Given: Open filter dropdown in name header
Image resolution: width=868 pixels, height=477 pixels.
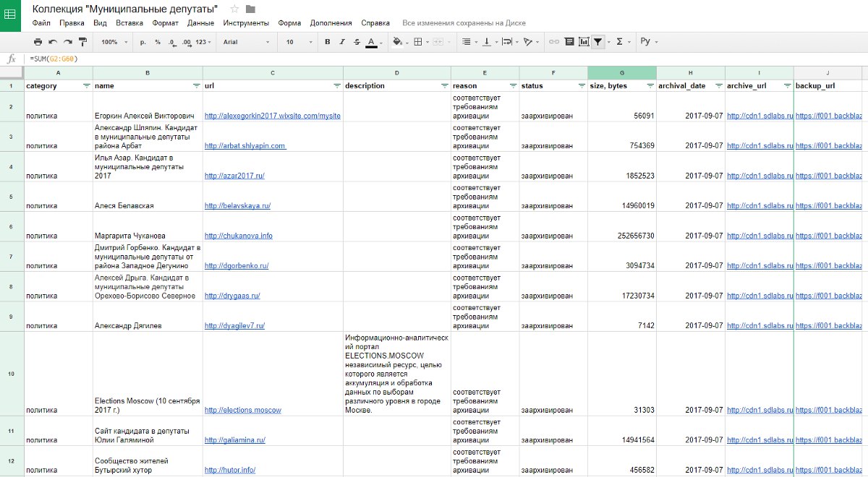Looking at the screenshot, I should (x=197, y=85).
